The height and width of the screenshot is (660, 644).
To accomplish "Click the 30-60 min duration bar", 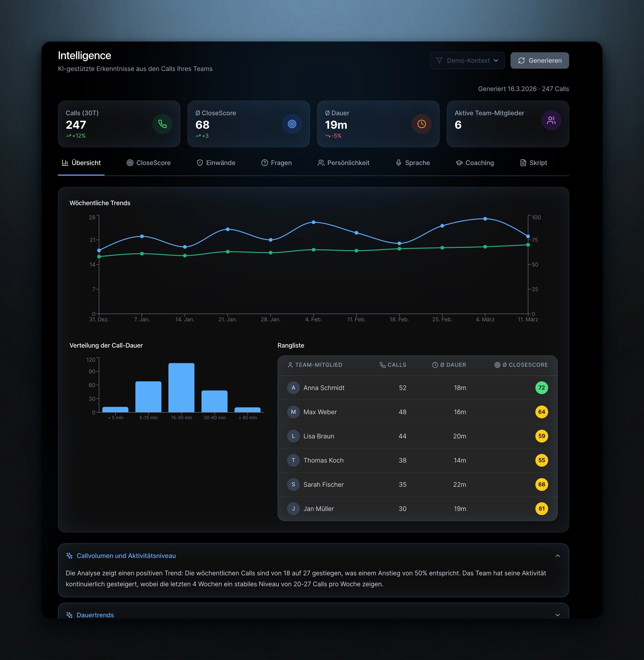I will click(x=215, y=401).
